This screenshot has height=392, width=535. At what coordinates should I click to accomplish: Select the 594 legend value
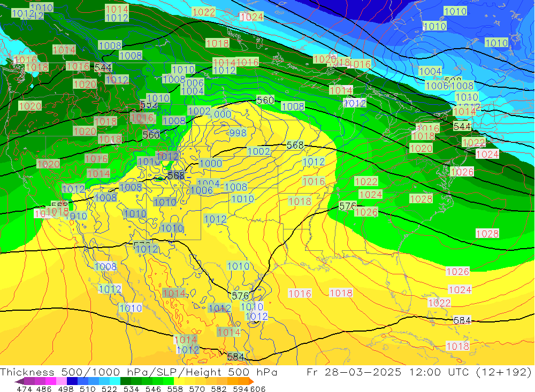(241, 389)
